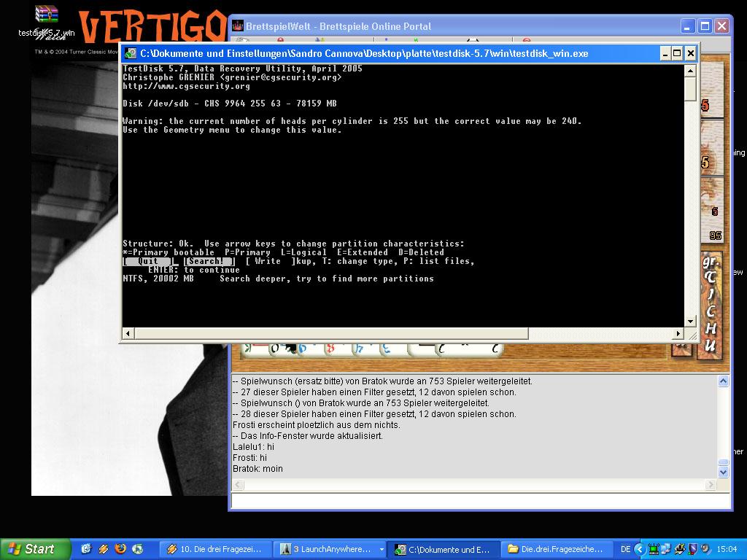Maximize the BrettspielWelt window

705,26
